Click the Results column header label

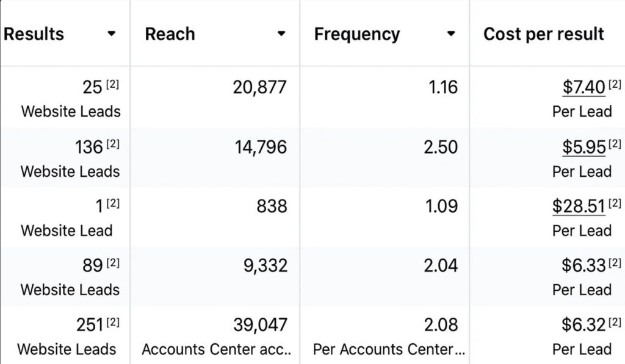(x=34, y=34)
